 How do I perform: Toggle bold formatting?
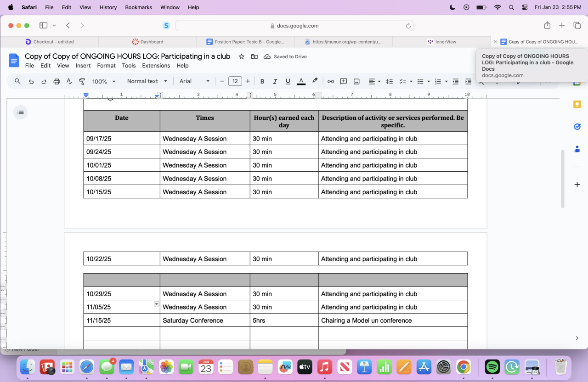262,81
